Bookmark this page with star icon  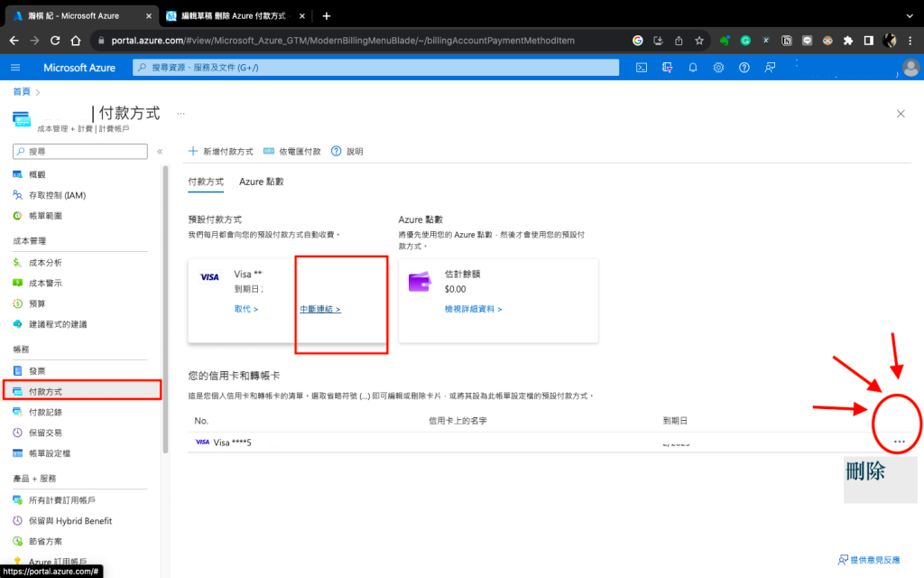tap(699, 41)
